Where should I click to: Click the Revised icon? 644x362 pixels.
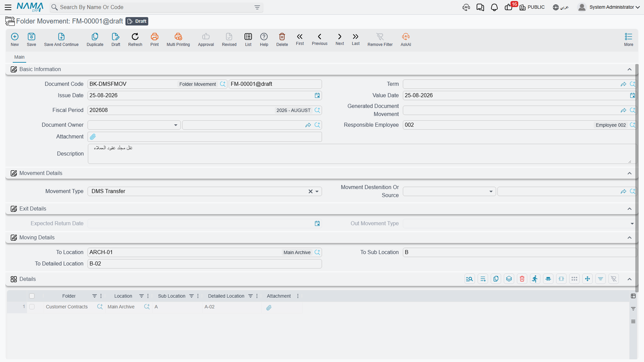point(229,37)
